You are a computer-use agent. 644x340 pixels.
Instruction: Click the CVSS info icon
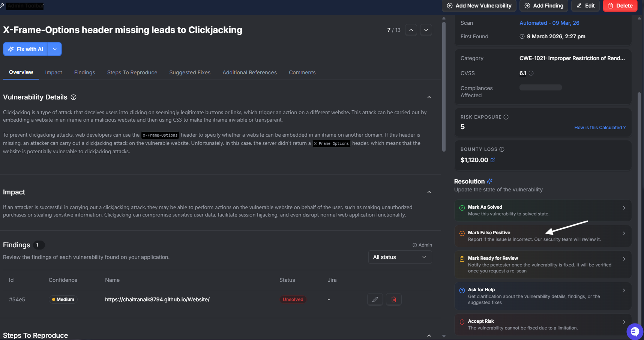pos(531,73)
